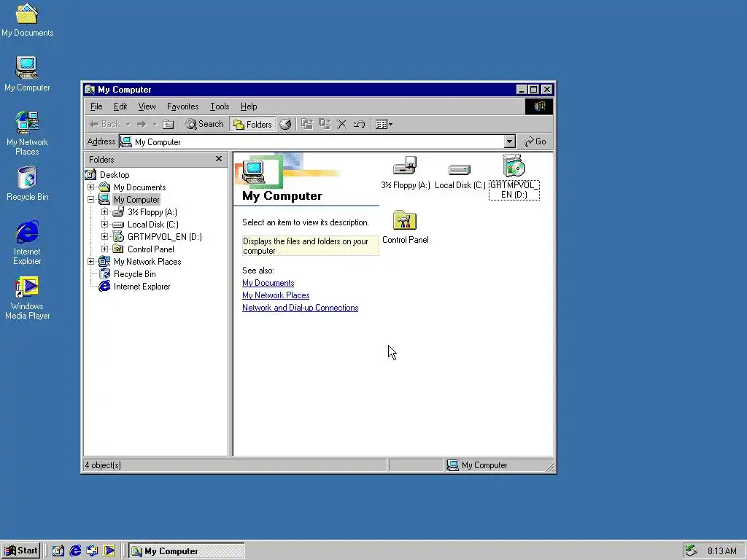Click the Forward arrow toolbar button
Screen dimensions: 747x560
coord(141,124)
